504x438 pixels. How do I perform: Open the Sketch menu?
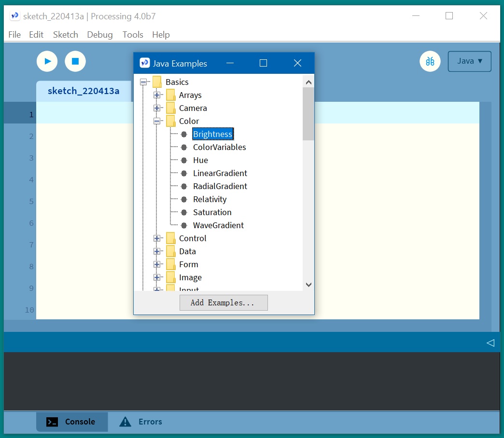click(65, 35)
